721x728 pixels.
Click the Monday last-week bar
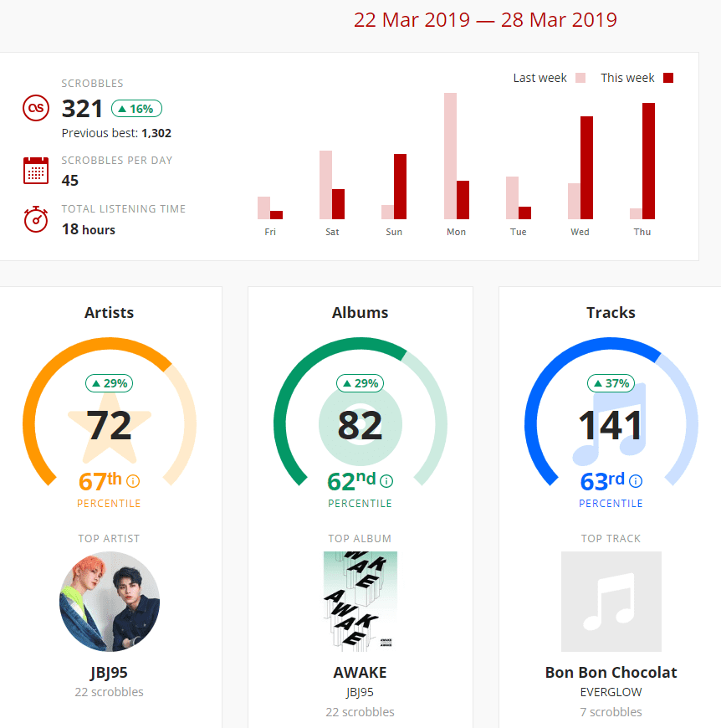pos(451,156)
